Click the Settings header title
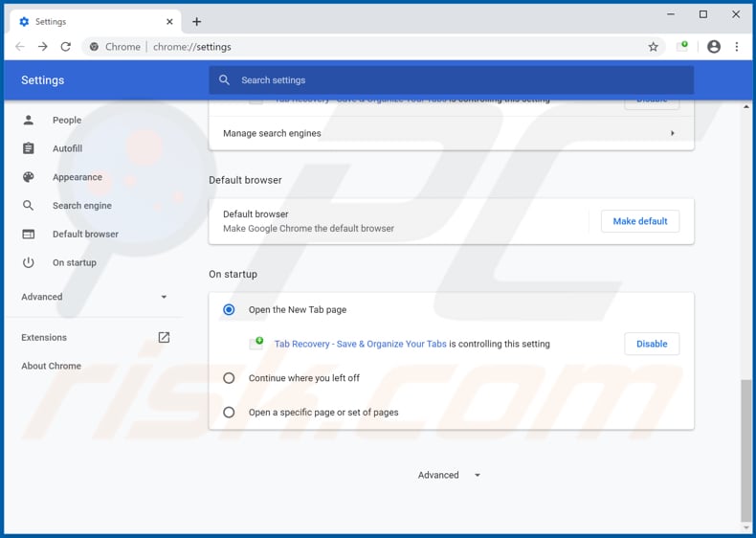Viewport: 756px width, 538px height. pyautogui.click(x=42, y=80)
